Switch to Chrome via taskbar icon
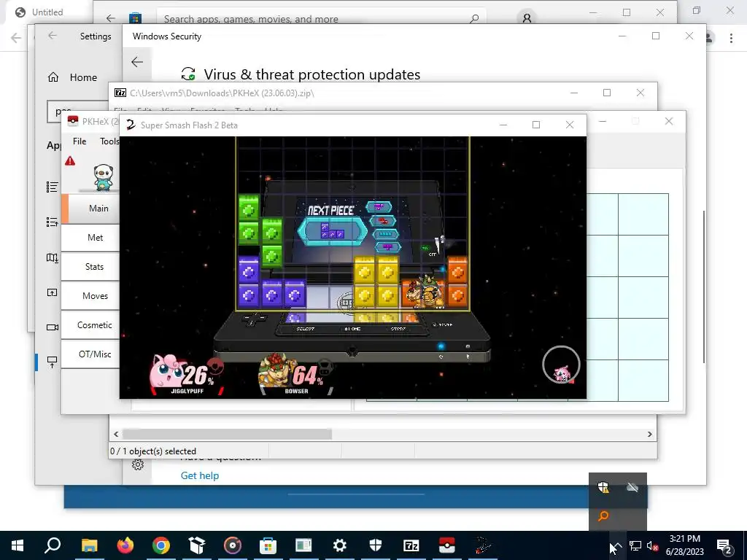Image resolution: width=747 pixels, height=560 pixels. click(x=161, y=545)
